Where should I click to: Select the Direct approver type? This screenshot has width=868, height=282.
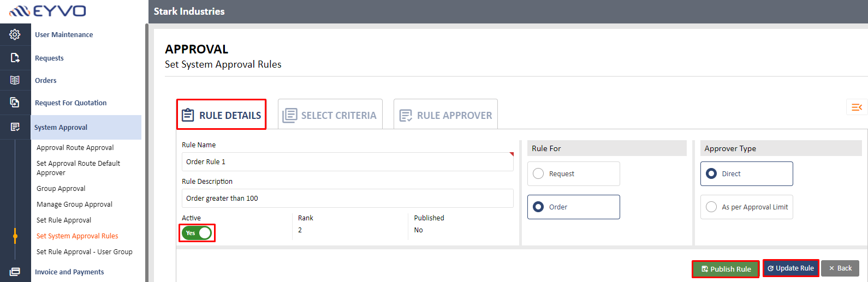tap(746, 173)
